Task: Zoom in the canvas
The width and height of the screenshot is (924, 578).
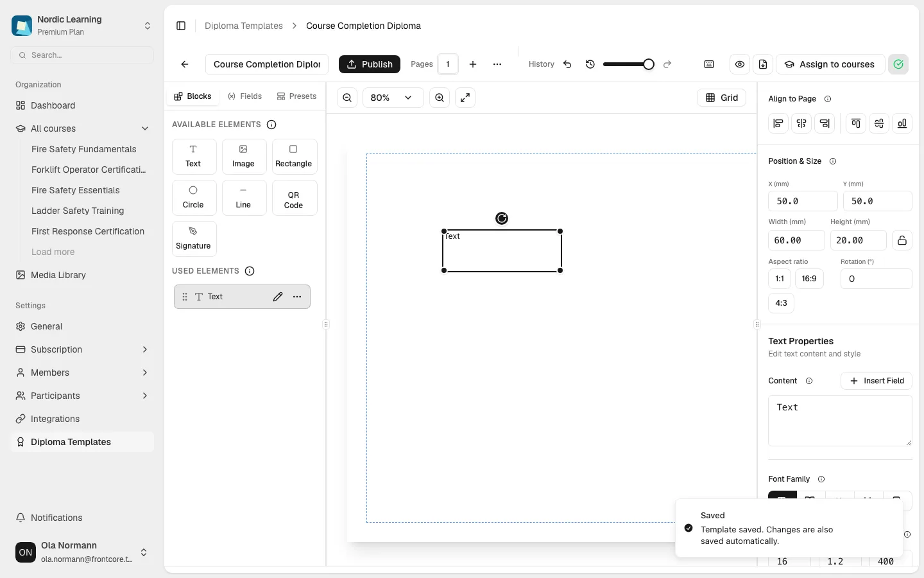Action: [x=440, y=98]
